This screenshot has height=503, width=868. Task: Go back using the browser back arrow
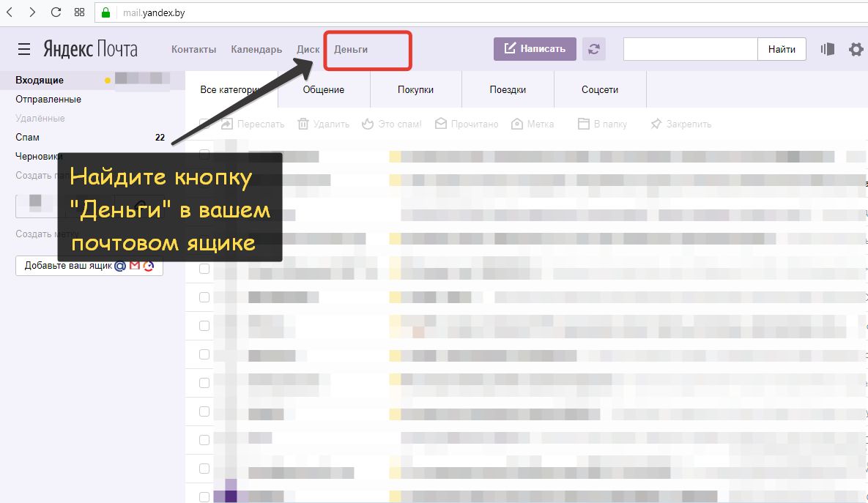coord(10,12)
